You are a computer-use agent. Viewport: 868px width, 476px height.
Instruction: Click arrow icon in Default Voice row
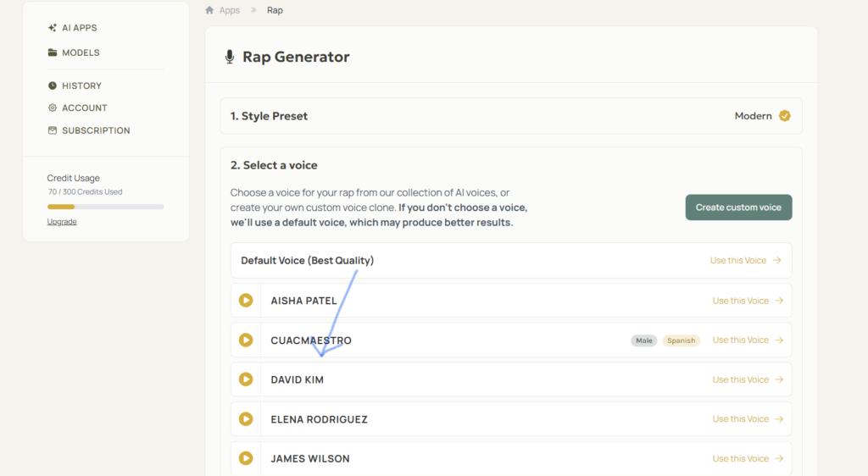click(776, 260)
